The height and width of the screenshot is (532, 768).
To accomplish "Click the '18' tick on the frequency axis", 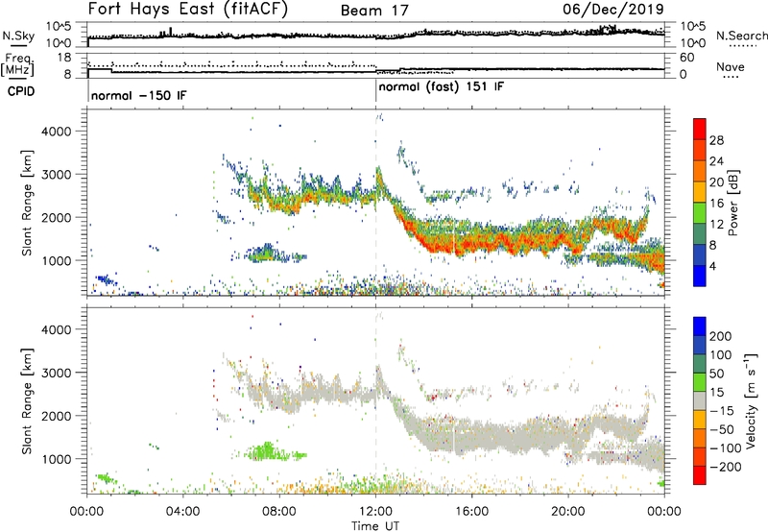I will 64,58.
